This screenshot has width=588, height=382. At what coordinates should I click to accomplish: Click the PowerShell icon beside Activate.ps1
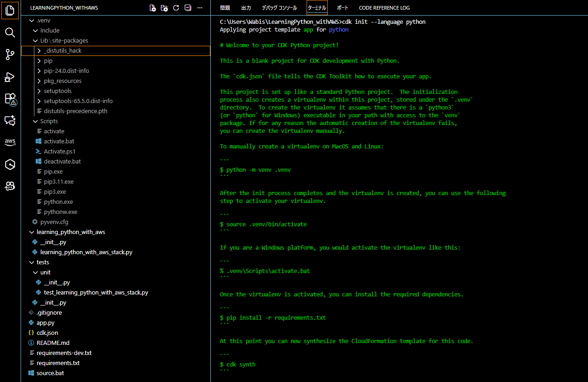(39, 151)
